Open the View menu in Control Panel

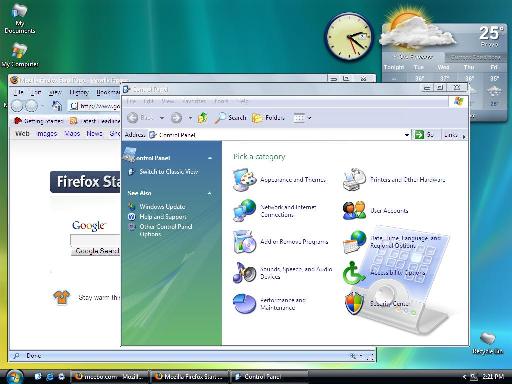pos(168,101)
